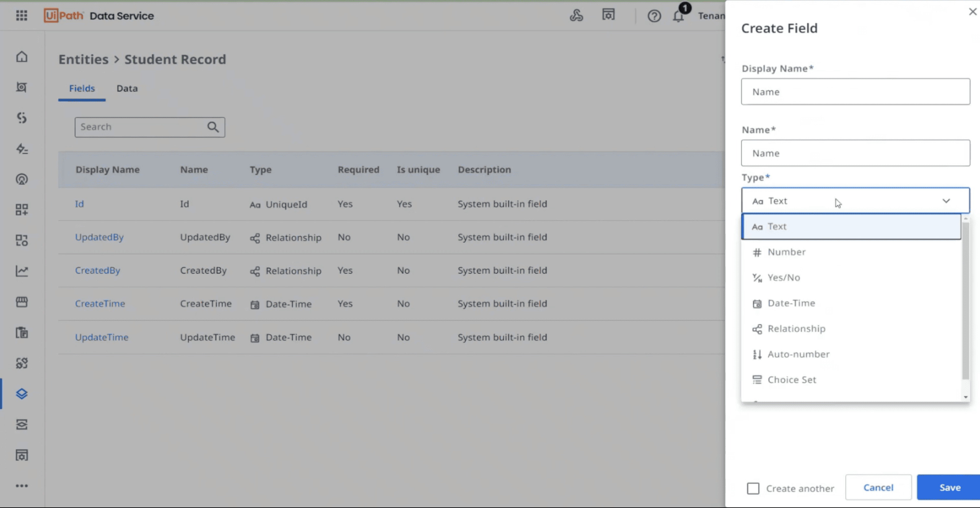
Task: Click the search magnifier icon
Action: [x=213, y=127]
